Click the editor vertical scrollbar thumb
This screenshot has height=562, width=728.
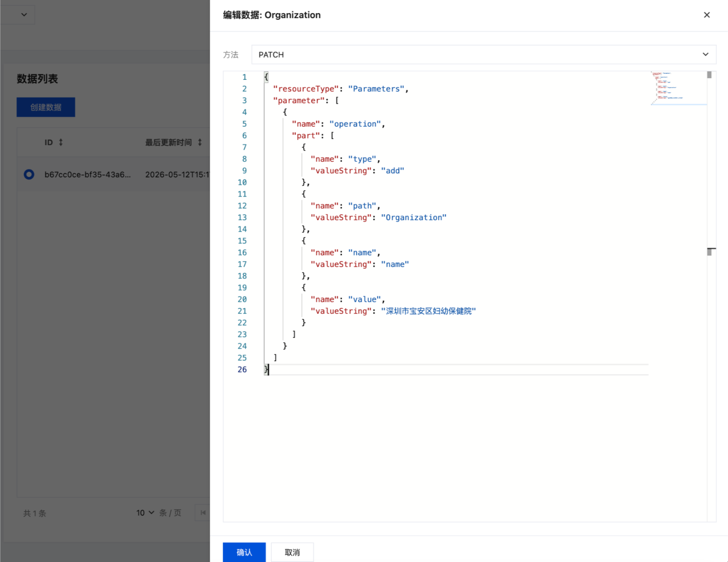[709, 75]
